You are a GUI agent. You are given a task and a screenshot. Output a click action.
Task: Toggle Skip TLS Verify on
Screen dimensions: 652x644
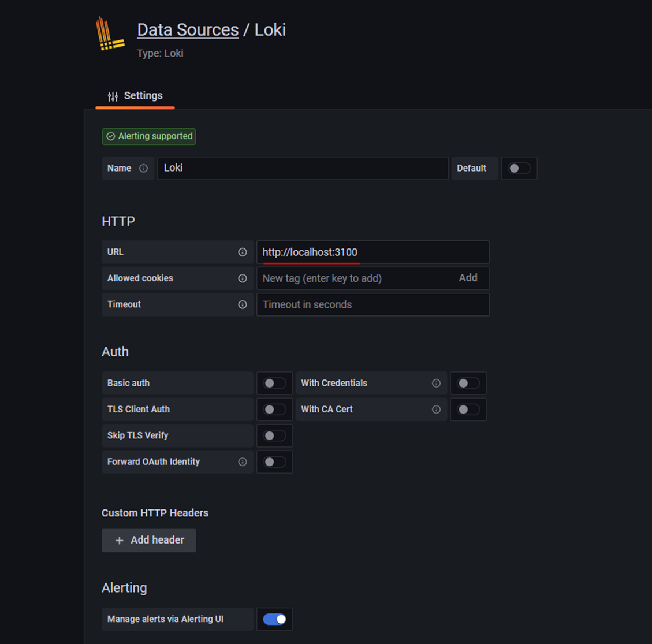tap(274, 435)
